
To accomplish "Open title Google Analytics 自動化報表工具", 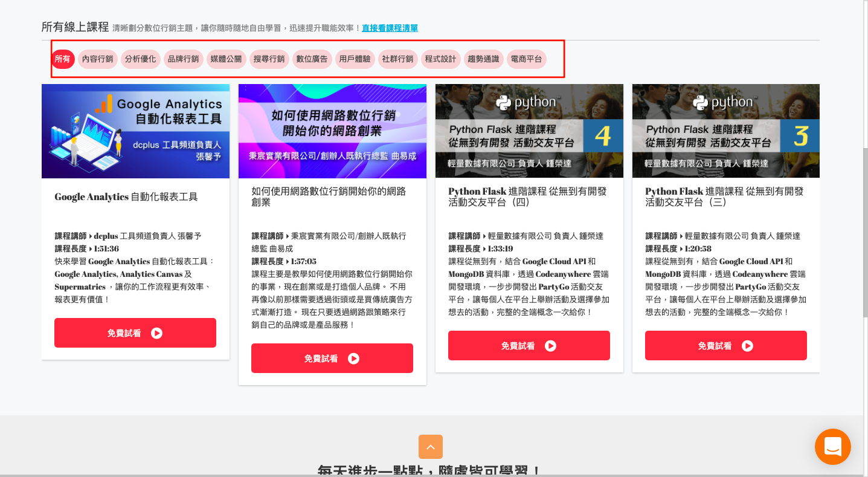I will [126, 197].
